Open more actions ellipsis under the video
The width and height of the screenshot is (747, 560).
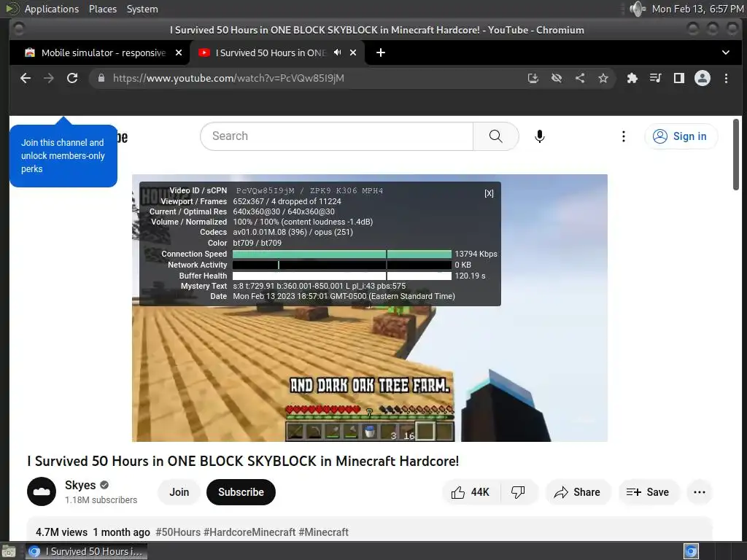(x=700, y=492)
